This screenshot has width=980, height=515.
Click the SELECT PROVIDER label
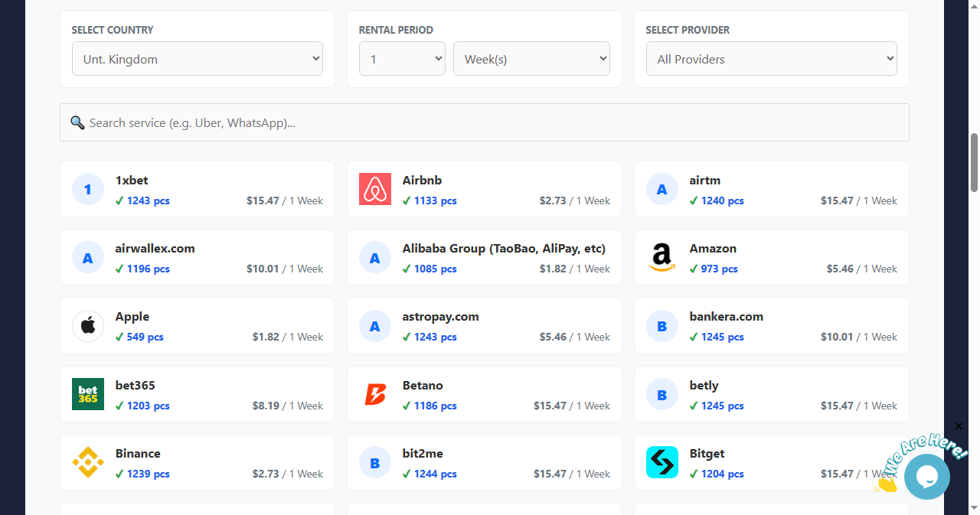coord(688,30)
